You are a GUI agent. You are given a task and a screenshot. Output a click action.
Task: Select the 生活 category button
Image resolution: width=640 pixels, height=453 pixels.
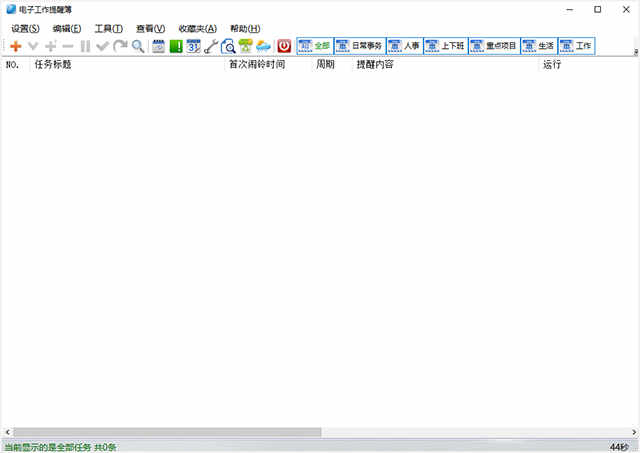(538, 46)
